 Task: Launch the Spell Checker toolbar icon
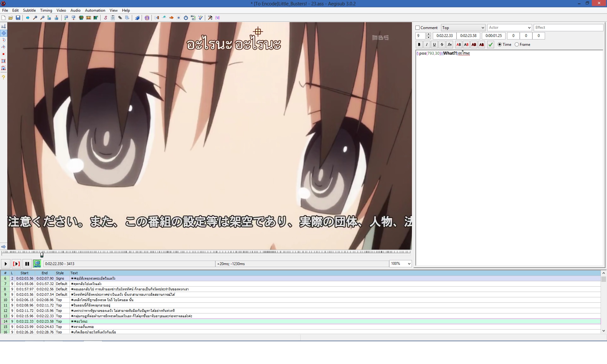200,18
